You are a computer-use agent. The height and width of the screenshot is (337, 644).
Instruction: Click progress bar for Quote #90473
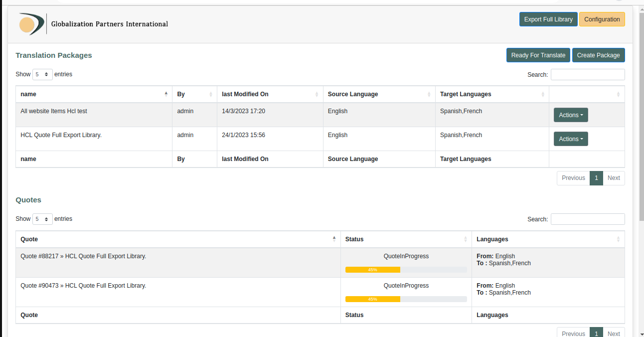coord(406,299)
